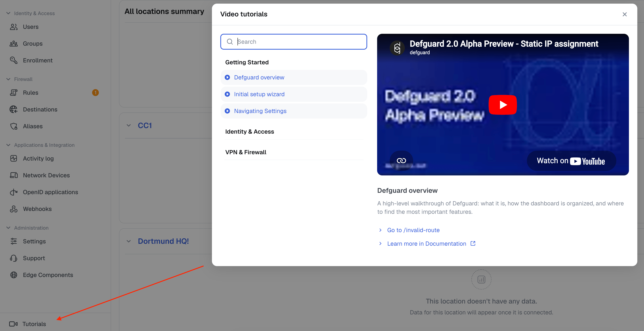Screen dimensions: 644x331
Task: Play the Defguard 2.0 Alpha Preview video
Action: pyautogui.click(x=502, y=105)
